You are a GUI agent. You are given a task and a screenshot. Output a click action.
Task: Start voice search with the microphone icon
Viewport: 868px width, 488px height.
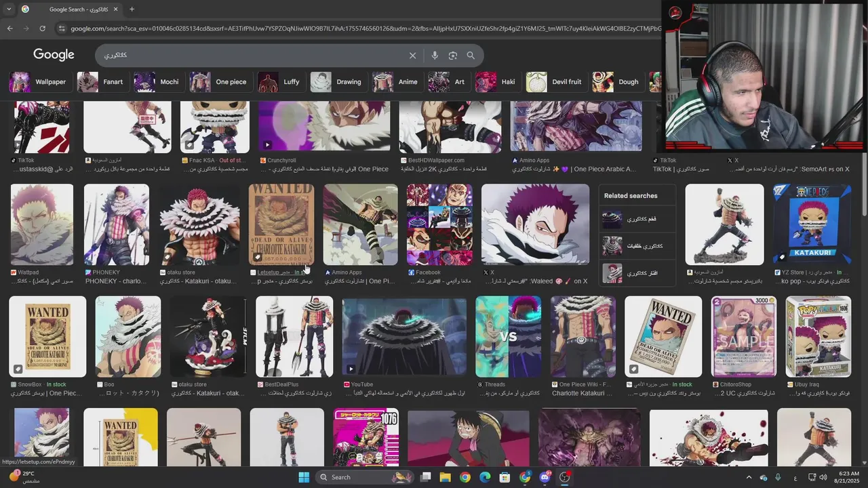[435, 56]
